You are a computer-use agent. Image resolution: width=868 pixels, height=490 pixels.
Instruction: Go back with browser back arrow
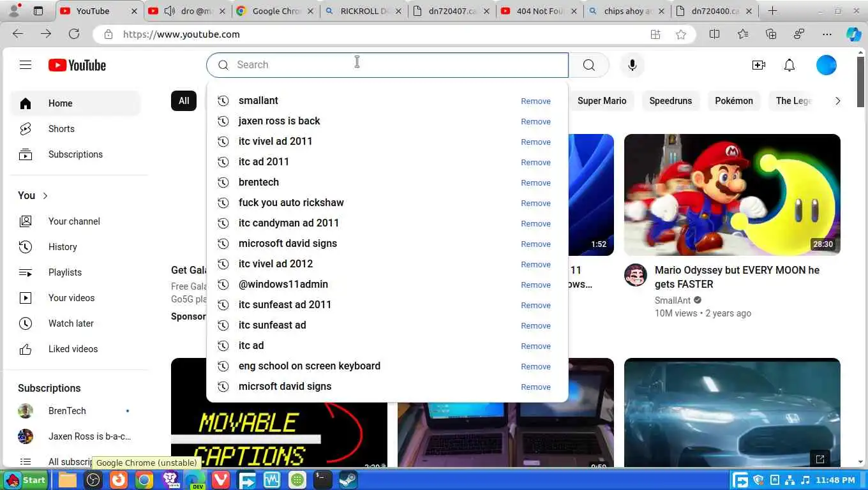click(x=18, y=34)
